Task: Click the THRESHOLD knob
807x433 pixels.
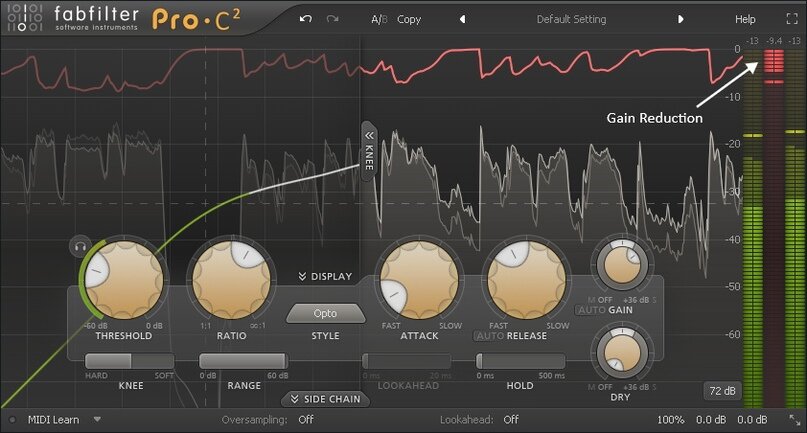Action: [x=124, y=280]
